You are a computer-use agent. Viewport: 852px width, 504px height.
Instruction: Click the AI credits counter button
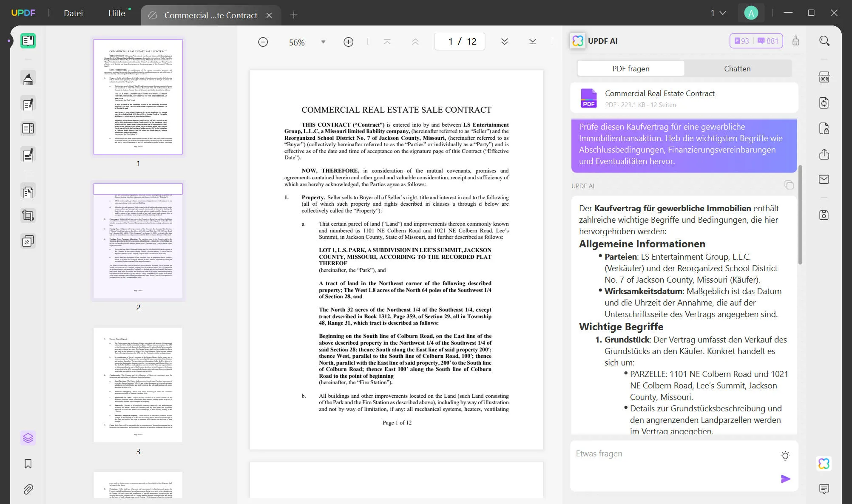click(756, 41)
